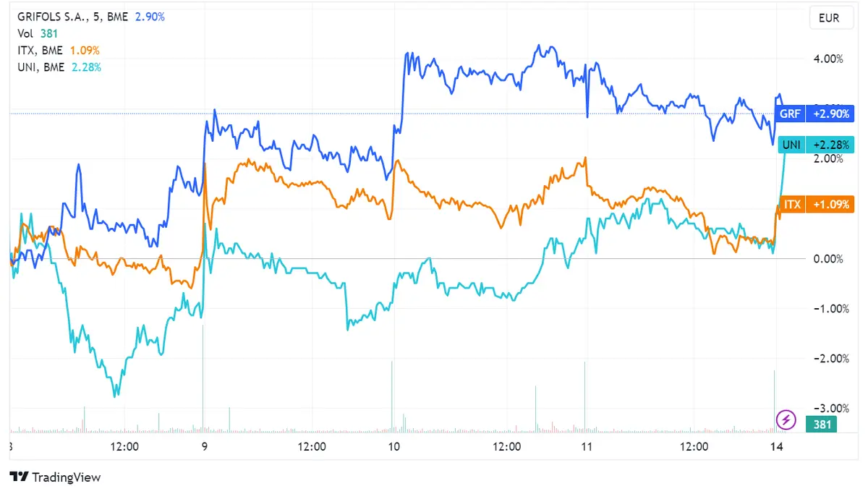Click the green 381 volume readout label
The height and width of the screenshot is (494, 868).
click(821, 425)
